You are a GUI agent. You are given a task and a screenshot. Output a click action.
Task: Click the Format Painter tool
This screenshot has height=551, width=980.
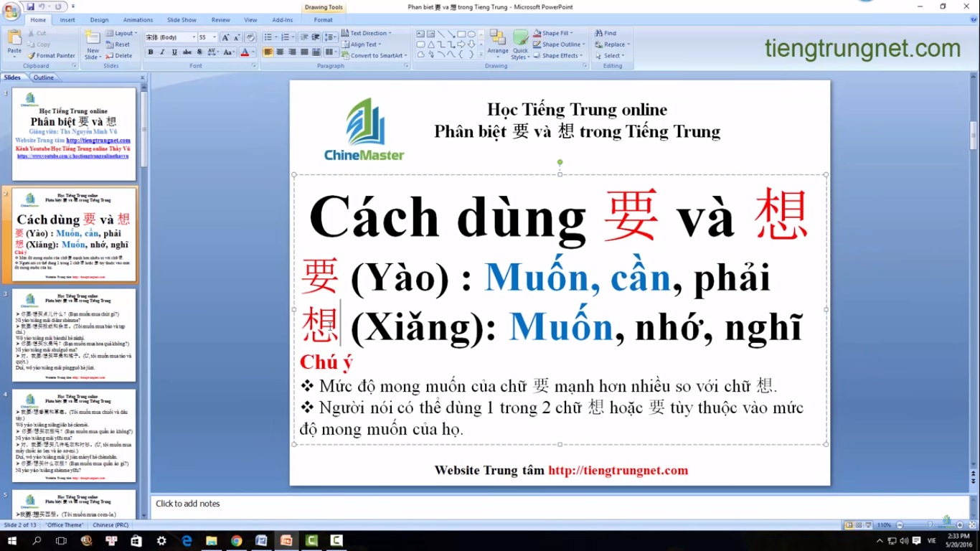point(51,55)
